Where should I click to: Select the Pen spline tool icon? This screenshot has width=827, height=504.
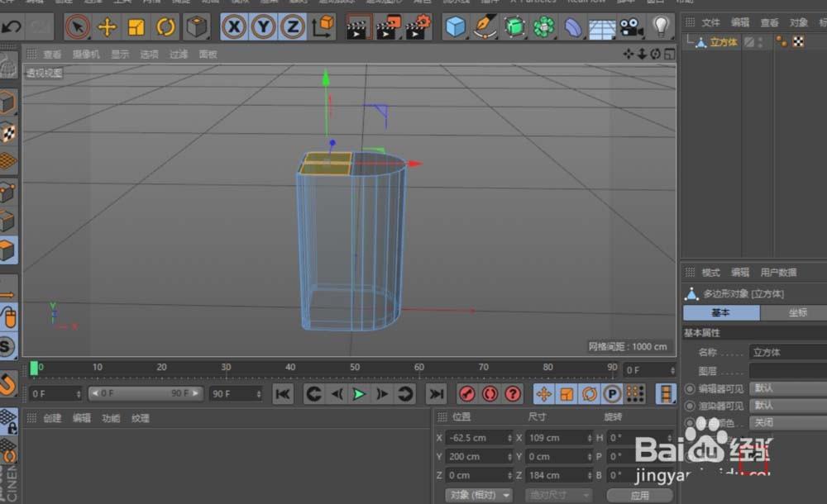click(x=485, y=26)
